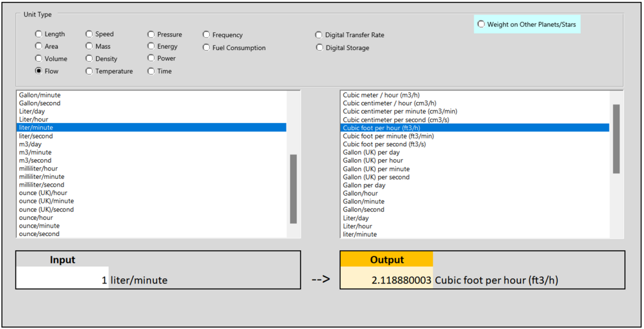Choose Gallon/hour in the output list

coord(475,193)
